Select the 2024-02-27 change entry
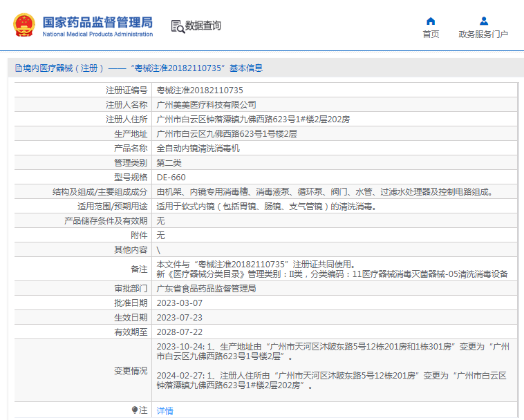 tap(332, 381)
